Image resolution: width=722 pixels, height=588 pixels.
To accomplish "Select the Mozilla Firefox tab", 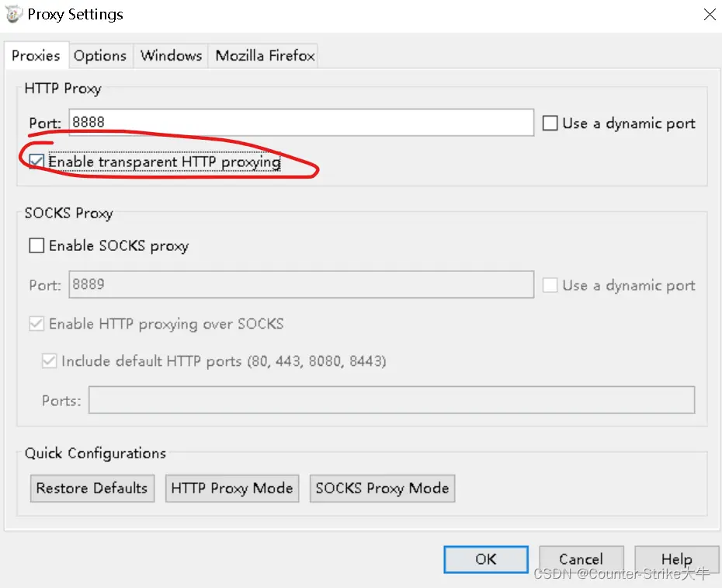I will pos(265,56).
